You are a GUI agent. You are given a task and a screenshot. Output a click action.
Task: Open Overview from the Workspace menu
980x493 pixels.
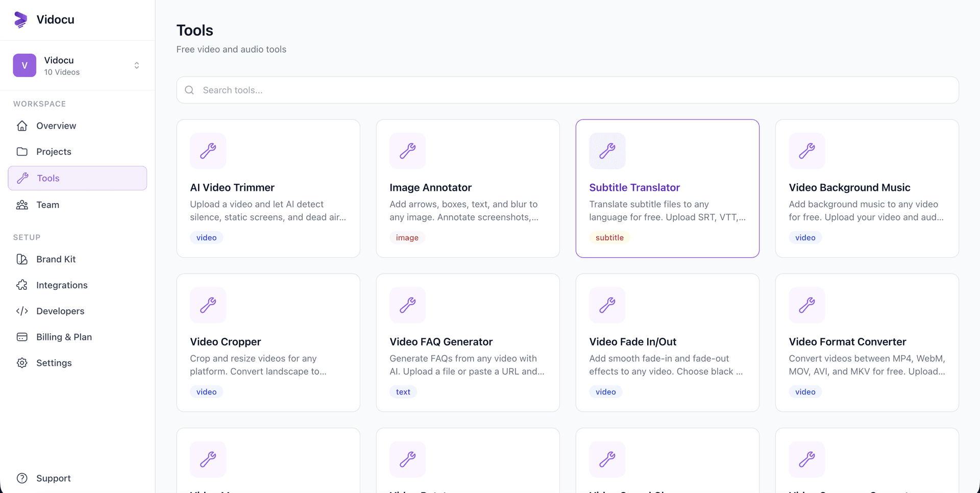coord(56,126)
